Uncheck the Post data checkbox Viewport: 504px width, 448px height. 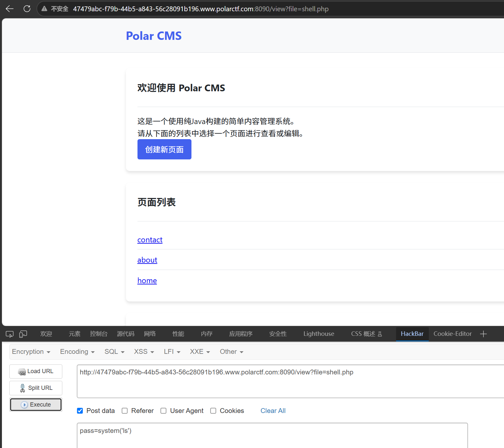point(80,411)
